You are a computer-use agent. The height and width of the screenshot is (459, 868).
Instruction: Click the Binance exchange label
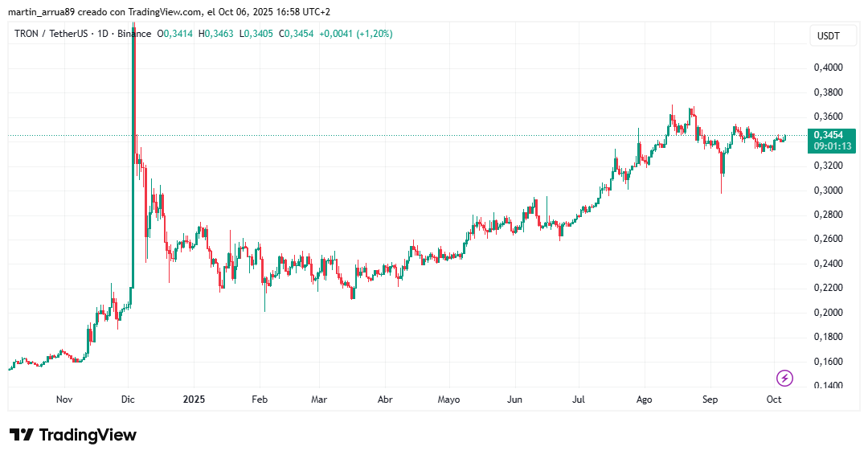click(x=133, y=34)
